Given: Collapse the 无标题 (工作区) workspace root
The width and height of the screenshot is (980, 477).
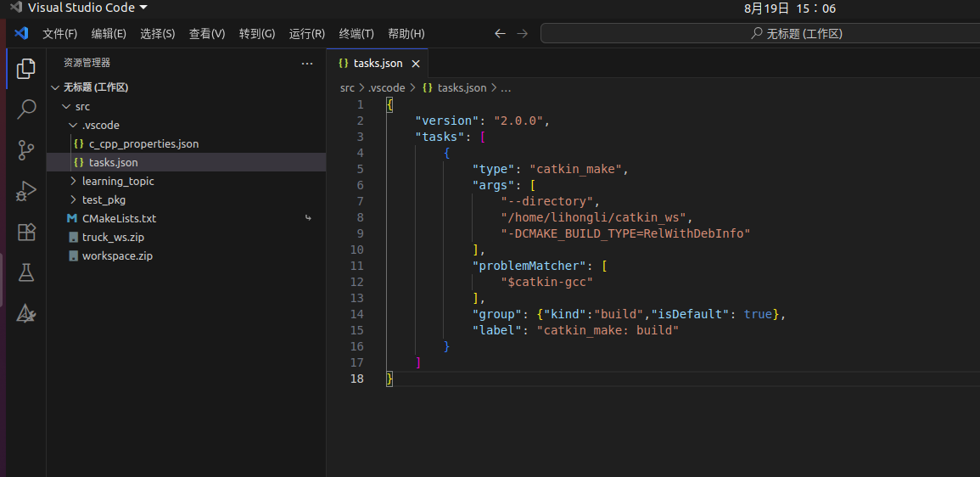Looking at the screenshot, I should (x=55, y=87).
